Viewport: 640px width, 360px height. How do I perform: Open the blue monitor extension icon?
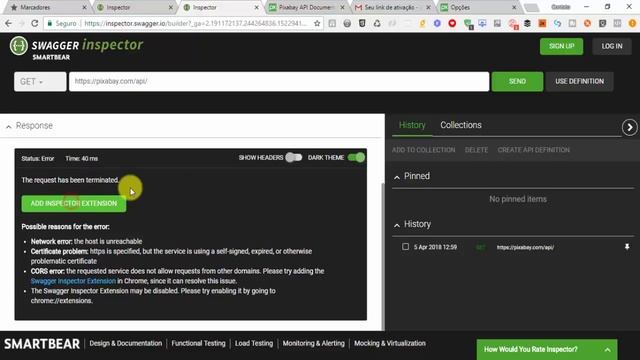pyautogui.click(x=482, y=23)
